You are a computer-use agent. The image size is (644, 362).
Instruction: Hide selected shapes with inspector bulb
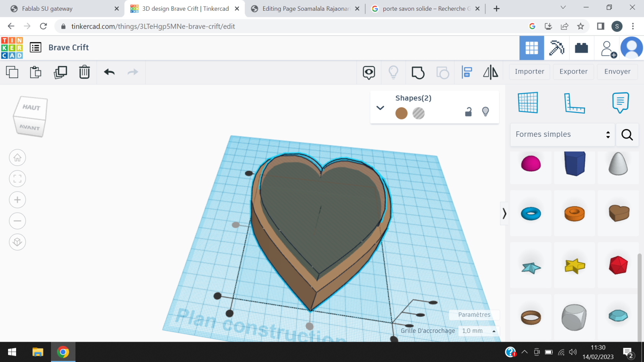pyautogui.click(x=485, y=112)
